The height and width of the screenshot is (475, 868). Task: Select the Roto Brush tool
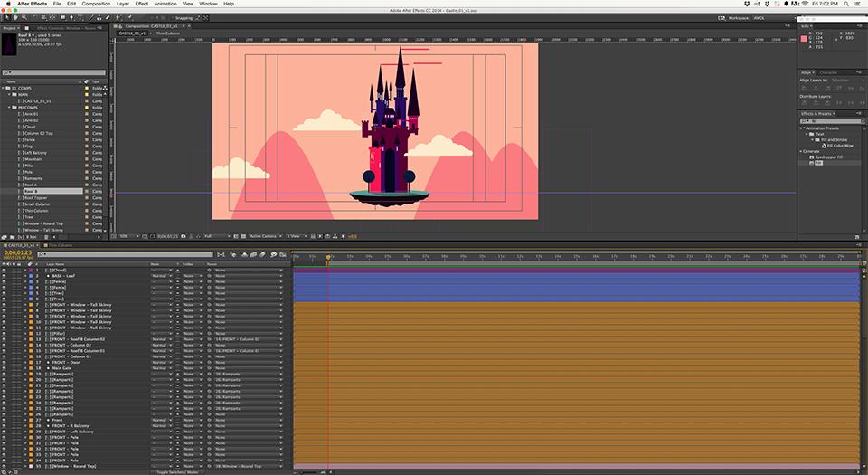pos(118,18)
